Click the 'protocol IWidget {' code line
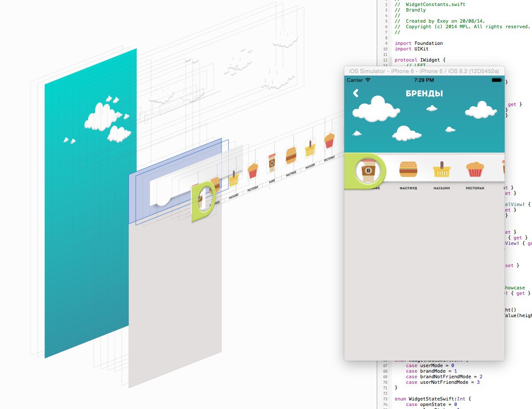 tap(420, 60)
